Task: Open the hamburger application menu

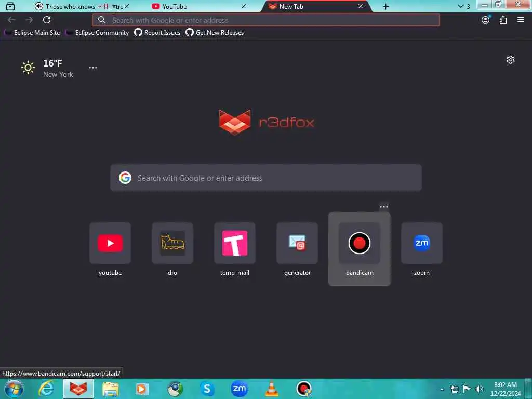Action: (x=521, y=20)
